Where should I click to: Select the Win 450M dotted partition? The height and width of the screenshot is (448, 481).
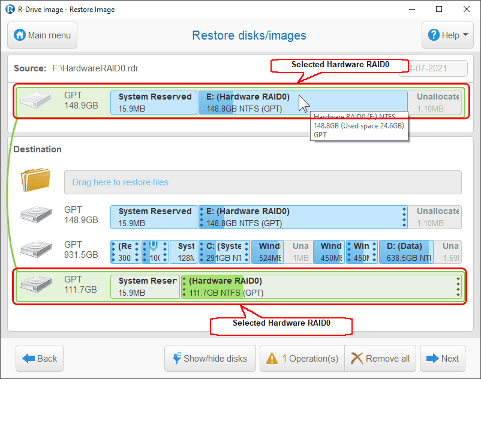pos(362,252)
